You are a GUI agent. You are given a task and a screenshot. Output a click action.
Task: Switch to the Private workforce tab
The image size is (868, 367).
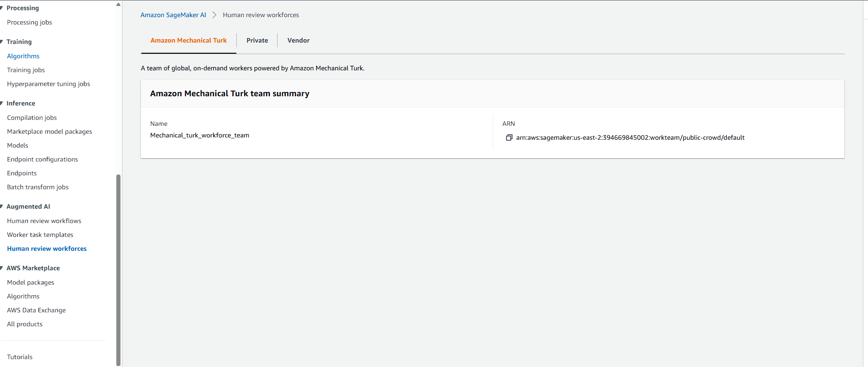pyautogui.click(x=257, y=40)
